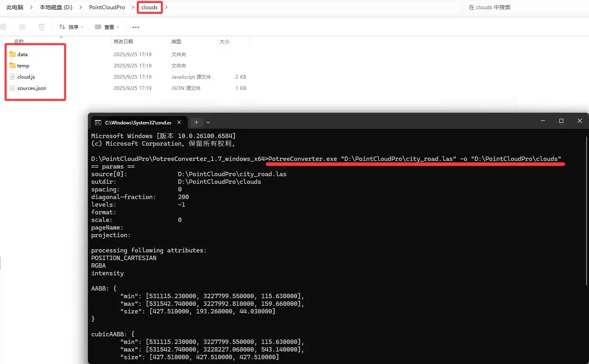Open the see more (...) toolbar menu
The height and width of the screenshot is (364, 589).
point(135,26)
